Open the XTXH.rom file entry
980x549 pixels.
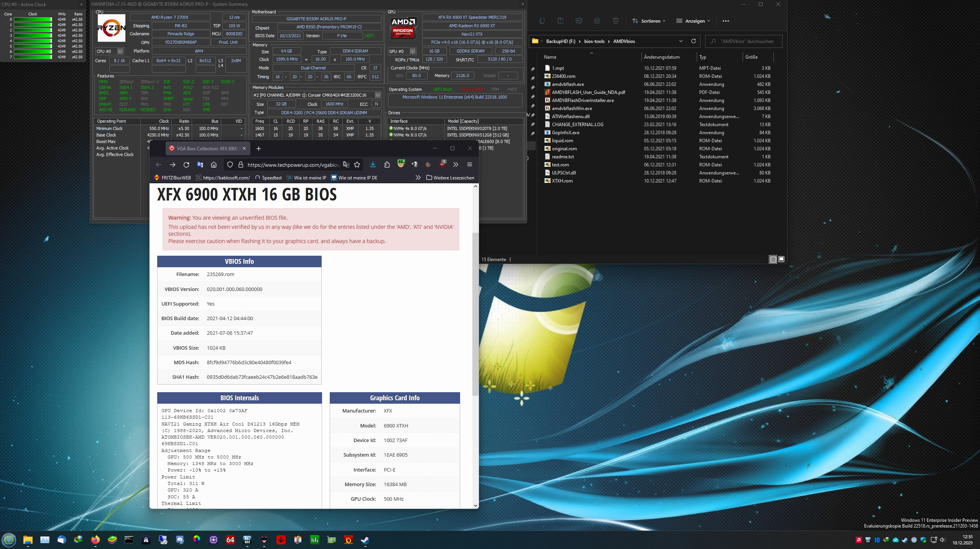click(562, 181)
